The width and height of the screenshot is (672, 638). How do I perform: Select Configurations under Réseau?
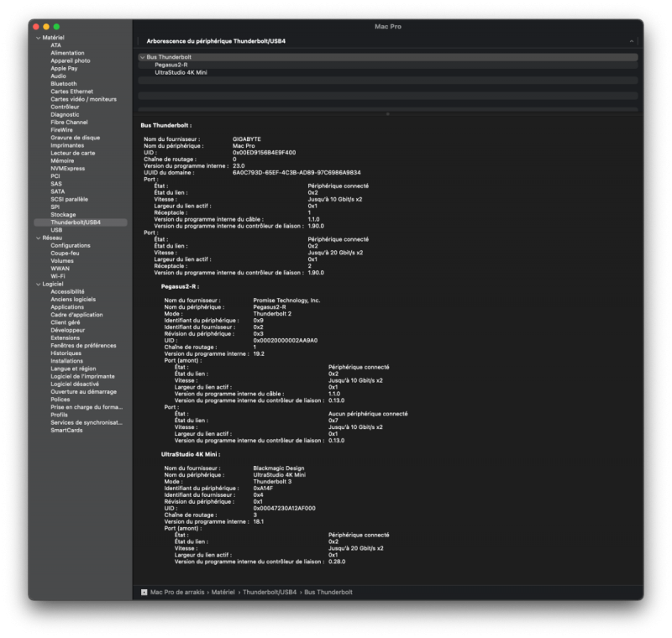click(x=71, y=246)
